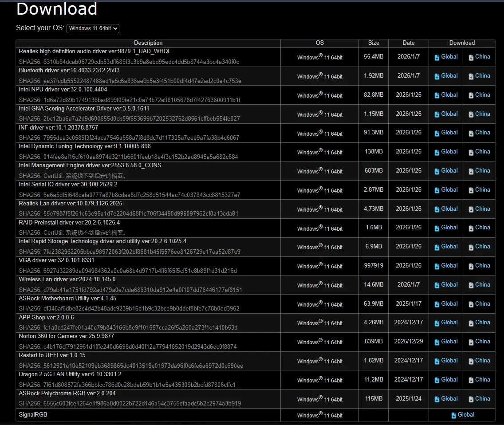The height and width of the screenshot is (425, 504).
Task: Click the 2025/1/17 date cell
Action: tap(409, 303)
